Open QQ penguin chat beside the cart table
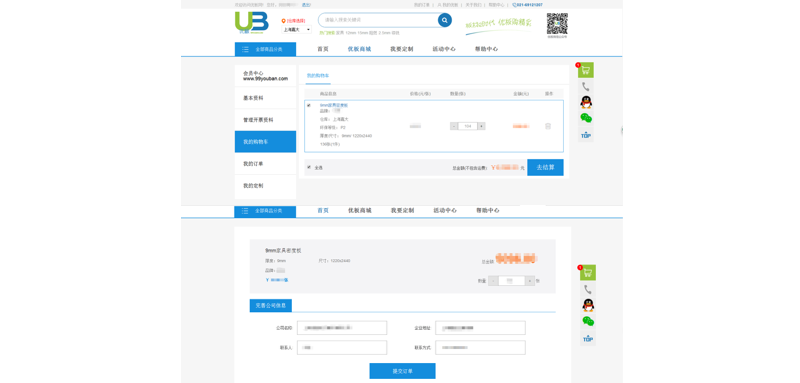The image size is (800, 383). [586, 102]
